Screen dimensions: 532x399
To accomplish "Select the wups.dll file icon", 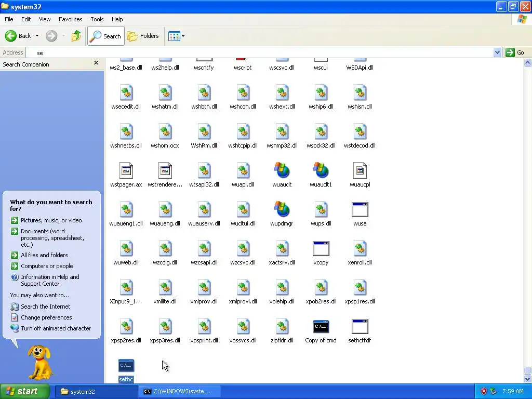I will pos(321,209).
